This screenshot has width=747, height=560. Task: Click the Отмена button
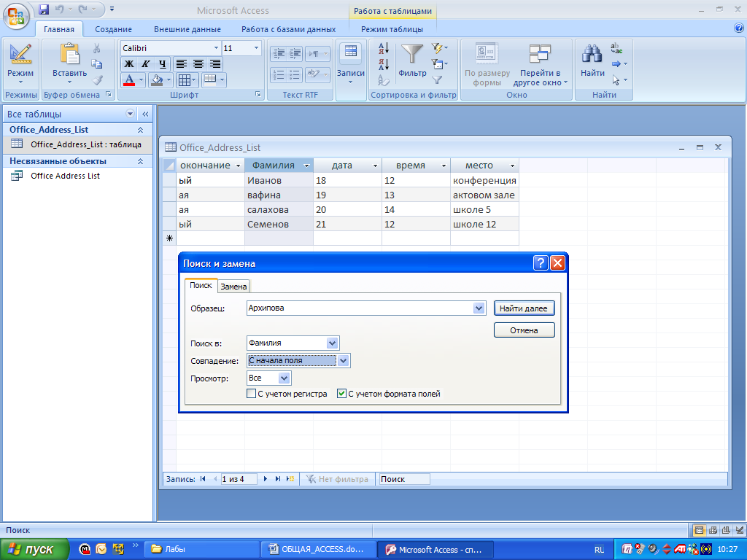(524, 330)
